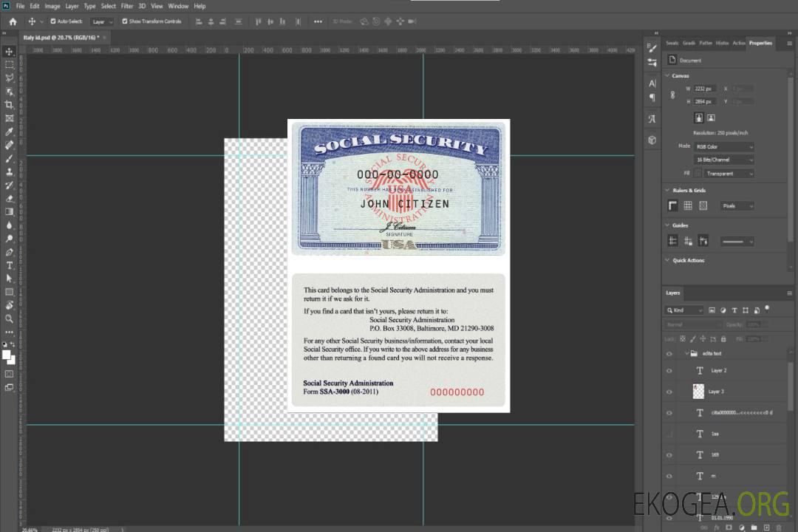Screen dimensions: 798x532
Task: Toggle layer filtering on/off switch
Action: pos(767,309)
